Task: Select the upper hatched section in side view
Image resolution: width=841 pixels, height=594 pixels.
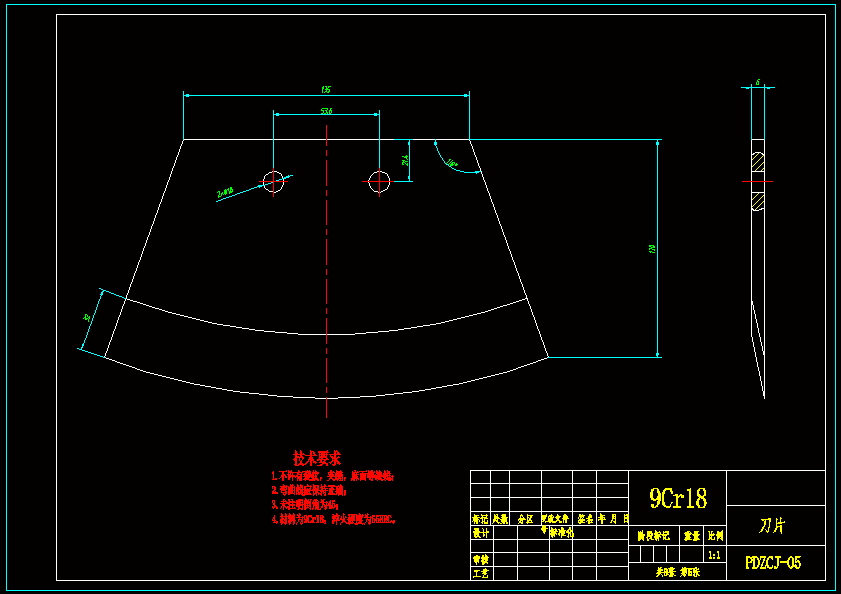Action: pyautogui.click(x=757, y=162)
